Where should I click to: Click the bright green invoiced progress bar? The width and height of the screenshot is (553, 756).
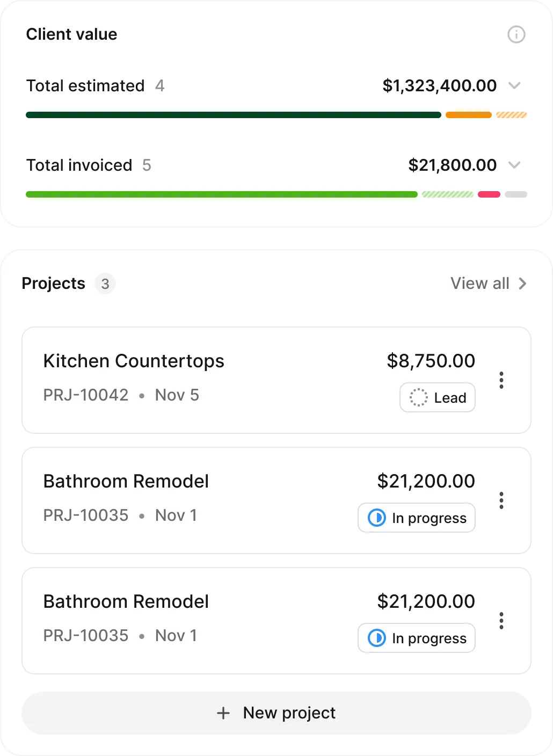(222, 194)
